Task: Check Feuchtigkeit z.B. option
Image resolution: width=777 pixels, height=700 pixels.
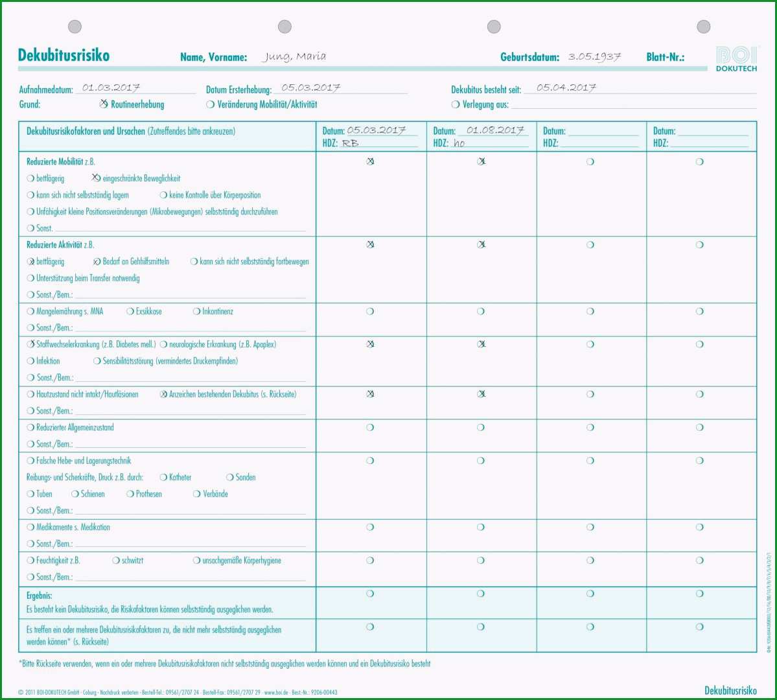Action: point(30,560)
